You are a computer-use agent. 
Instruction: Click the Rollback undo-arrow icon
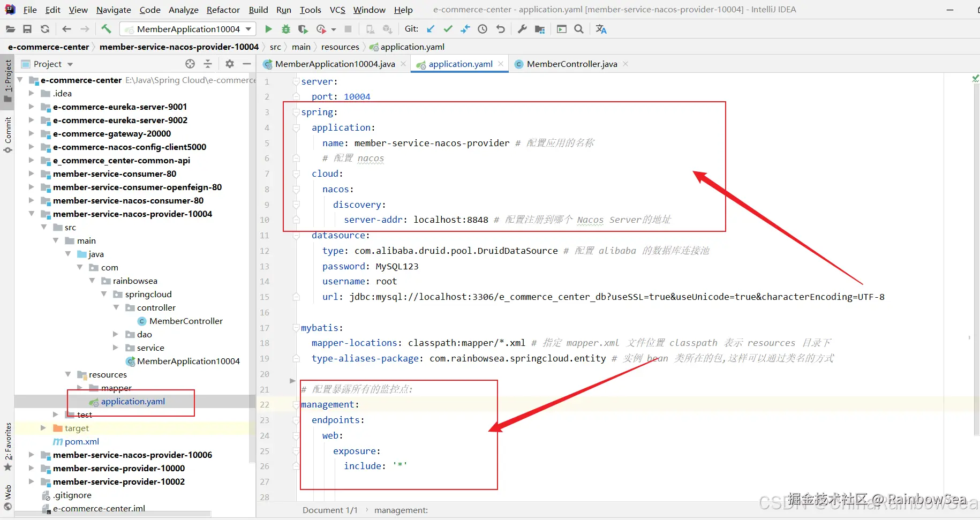click(500, 29)
